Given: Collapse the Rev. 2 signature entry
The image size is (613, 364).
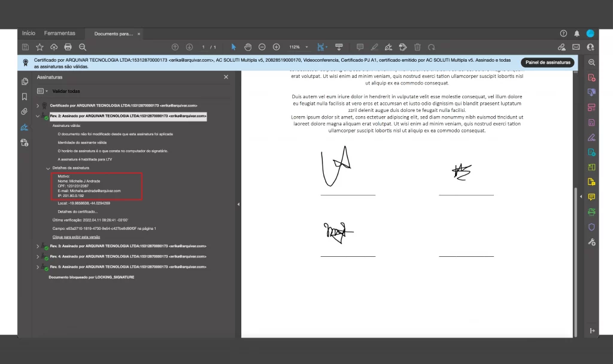Looking at the screenshot, I should point(38,116).
